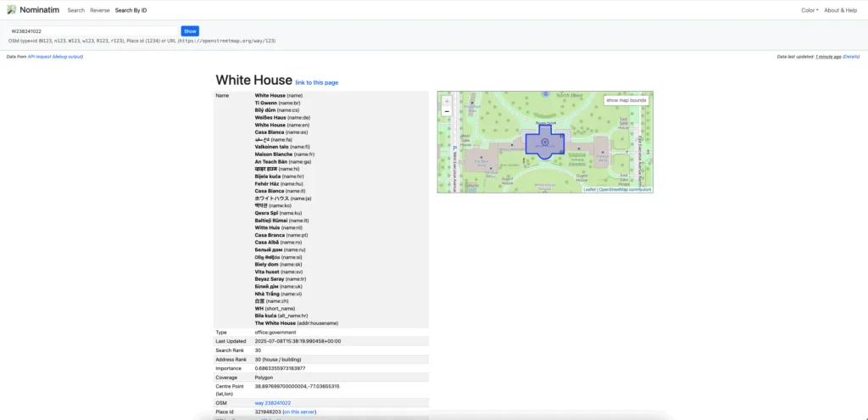Open the Search tab
This screenshot has height=420, width=868.
click(75, 10)
